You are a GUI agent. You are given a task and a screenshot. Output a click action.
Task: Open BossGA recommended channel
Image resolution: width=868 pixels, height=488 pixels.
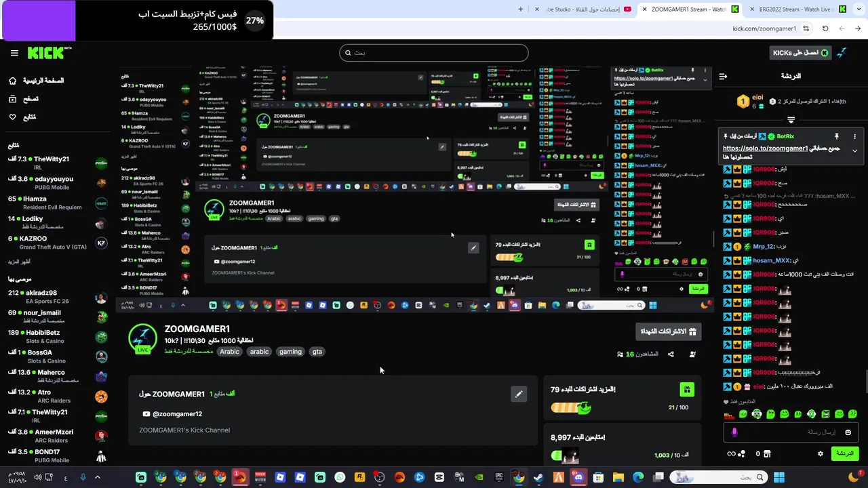coord(57,357)
